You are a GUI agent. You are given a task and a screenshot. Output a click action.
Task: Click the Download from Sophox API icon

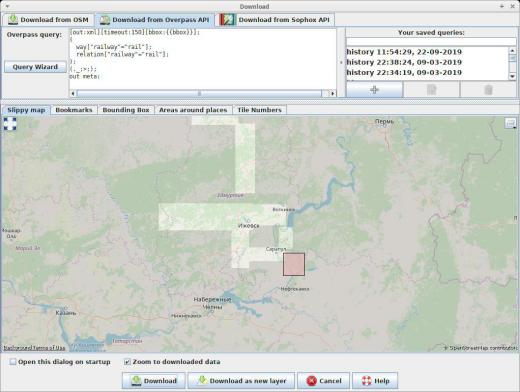click(x=228, y=20)
